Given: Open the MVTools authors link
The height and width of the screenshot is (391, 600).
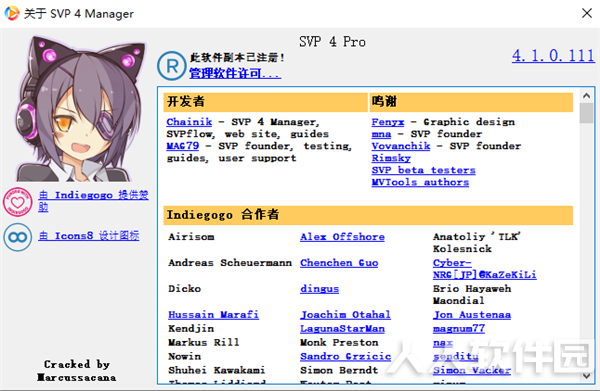Looking at the screenshot, I should pos(420,182).
